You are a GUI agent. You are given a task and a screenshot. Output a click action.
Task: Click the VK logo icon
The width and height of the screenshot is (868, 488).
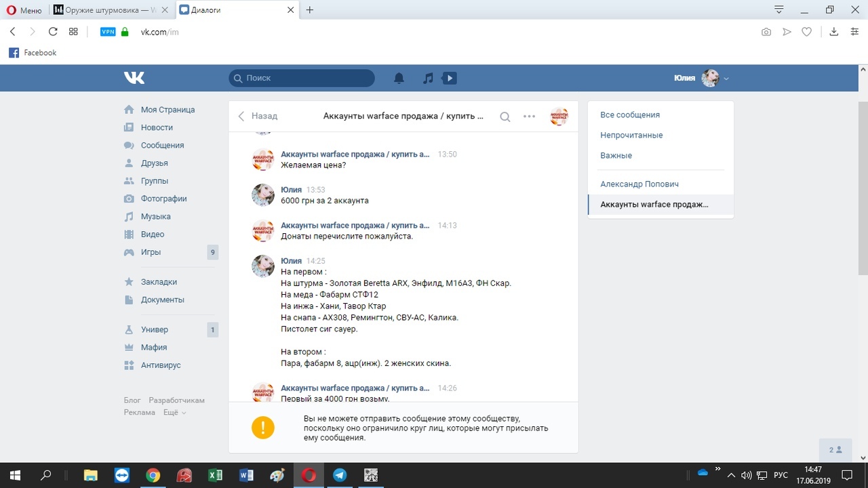134,78
